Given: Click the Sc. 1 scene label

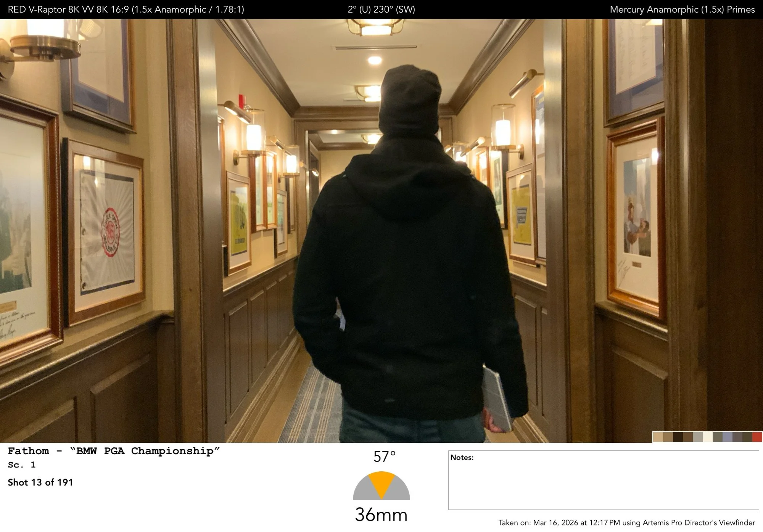Looking at the screenshot, I should pyautogui.click(x=22, y=465).
